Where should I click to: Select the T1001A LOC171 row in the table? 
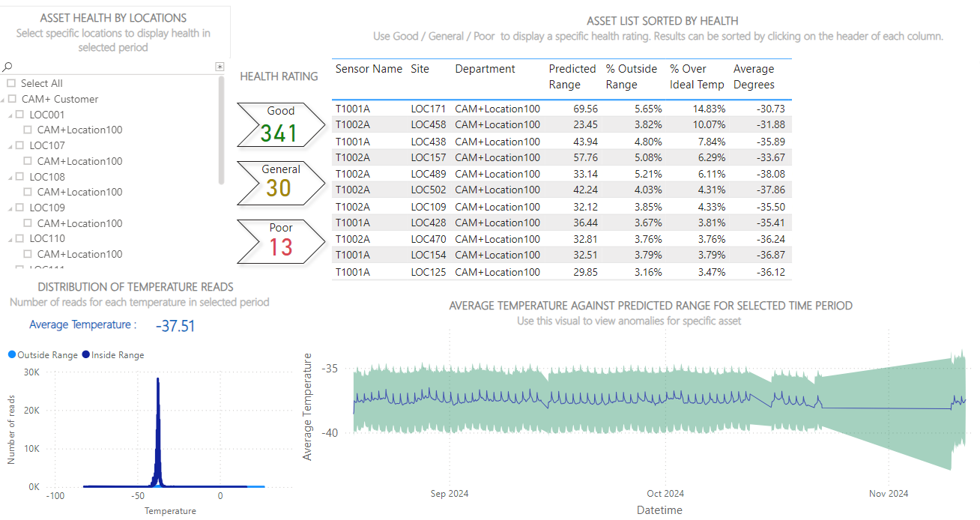[524, 108]
